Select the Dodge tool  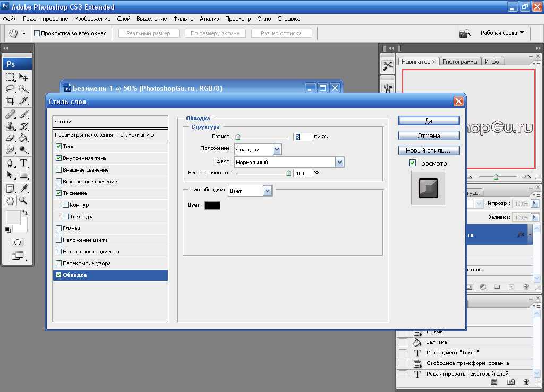[23, 149]
